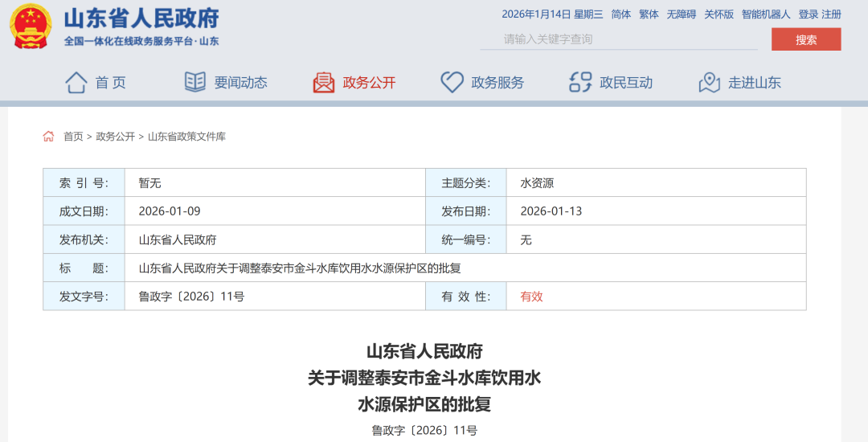The width and height of the screenshot is (868, 442).
Task: Switch to 繁体 Chinese display
Action: point(649,14)
